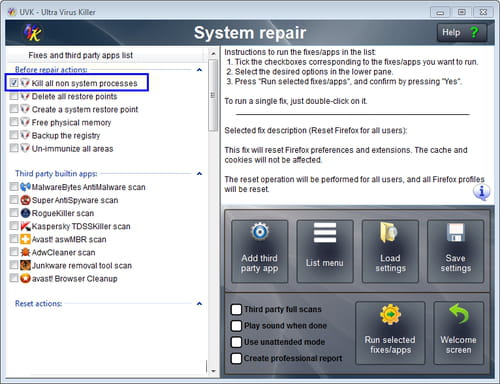The width and height of the screenshot is (500, 384).
Task: Click the RogueKiller icon
Action: pos(25,213)
